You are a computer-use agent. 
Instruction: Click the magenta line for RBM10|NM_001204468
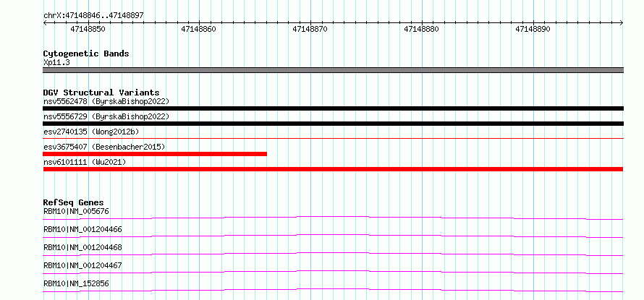tap(333, 254)
